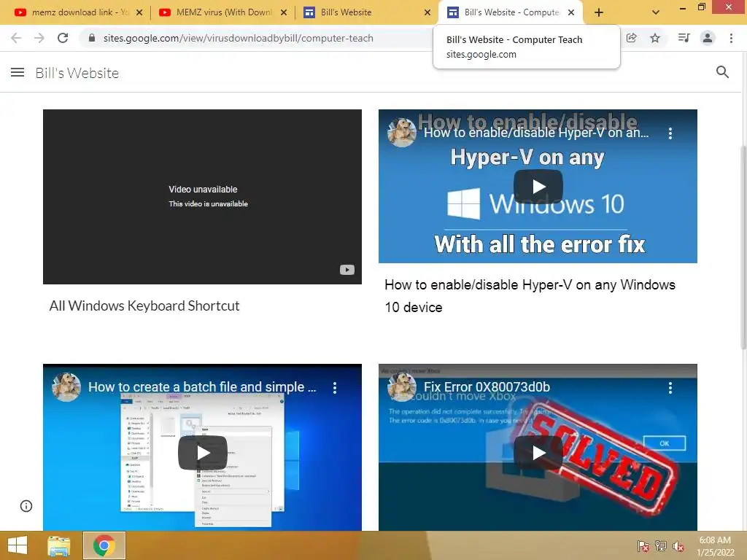Open the Bill's Website search icon
The height and width of the screenshot is (560, 747).
point(722,72)
